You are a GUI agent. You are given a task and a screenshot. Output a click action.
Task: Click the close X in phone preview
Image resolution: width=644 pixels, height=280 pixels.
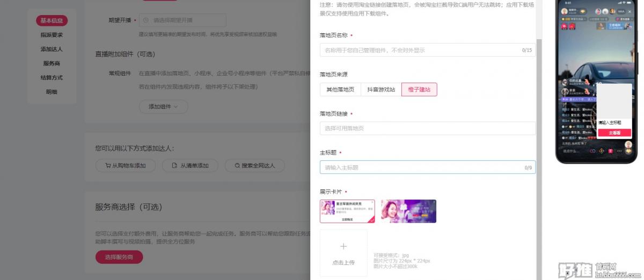(x=630, y=11)
